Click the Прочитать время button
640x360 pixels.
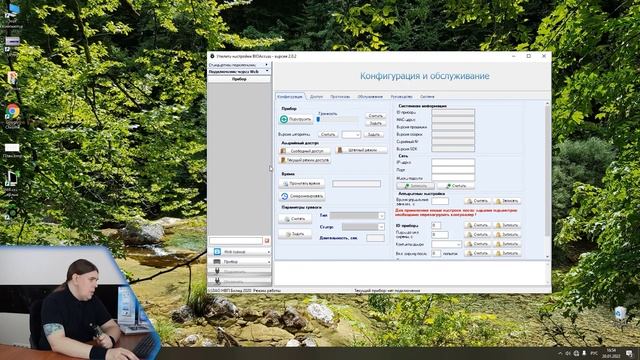(x=302, y=184)
